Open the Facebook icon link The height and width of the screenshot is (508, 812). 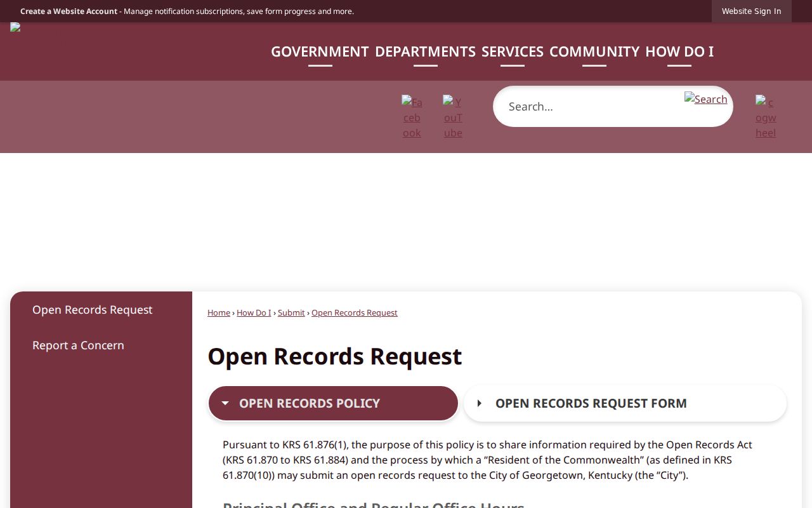pos(412,117)
